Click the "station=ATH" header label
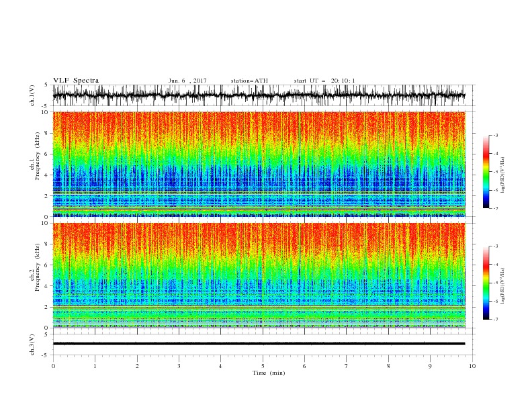Screen dimensions: 532x411 click(249, 81)
